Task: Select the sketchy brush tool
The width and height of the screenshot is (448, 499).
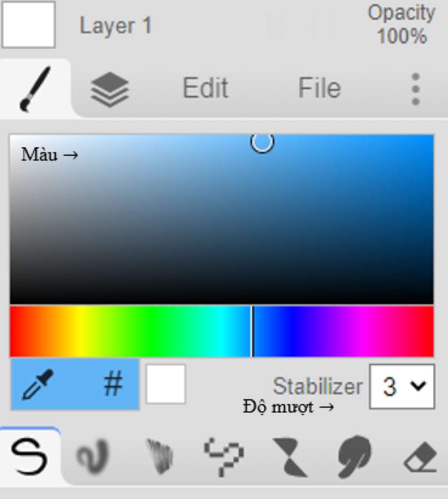Action: tap(160, 456)
